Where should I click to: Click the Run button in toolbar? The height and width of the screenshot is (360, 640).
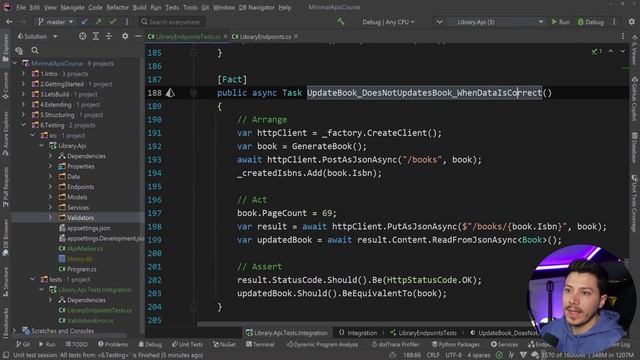point(561,22)
